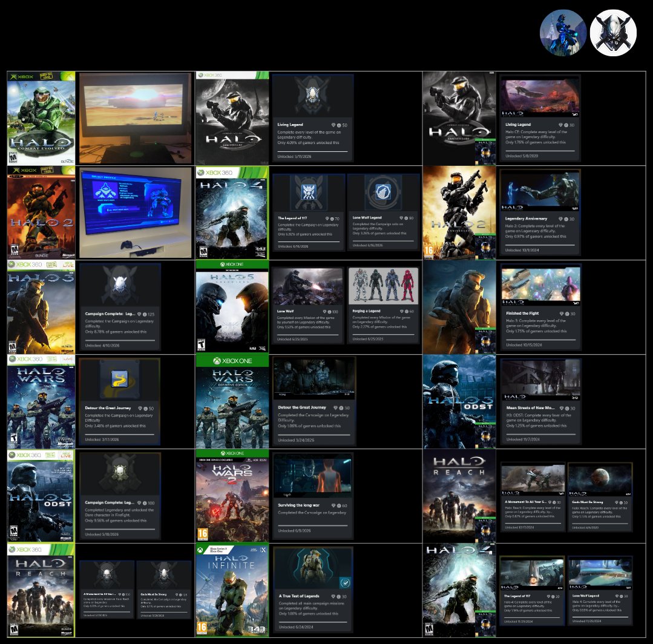This screenshot has height=644, width=653.
Task: Click the four-Spartans image on the Forging a Legend card
Action: 383,286
